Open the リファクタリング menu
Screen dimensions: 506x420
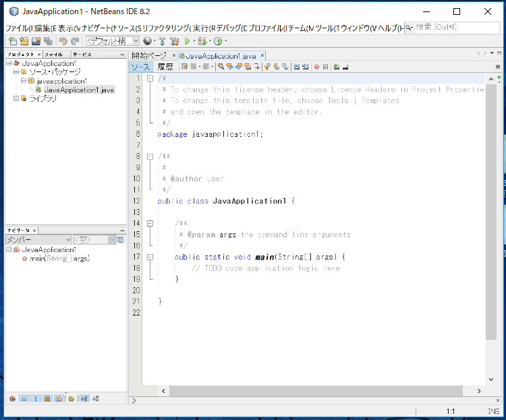click(x=167, y=28)
